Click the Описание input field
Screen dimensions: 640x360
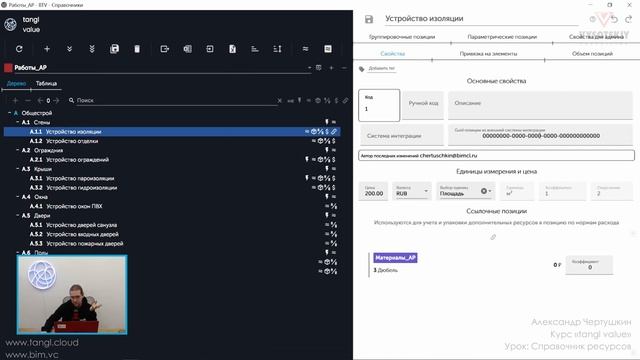click(540, 105)
